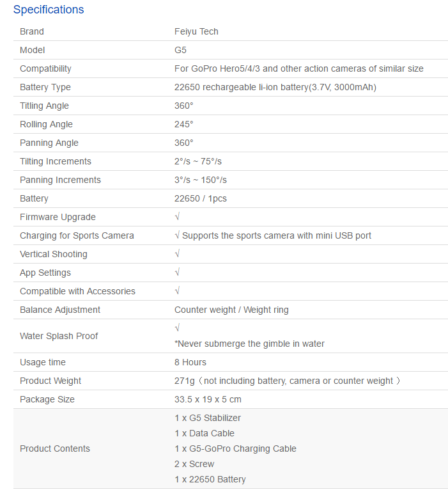Image resolution: width=448 pixels, height=492 pixels.
Task: Select the G5 model value
Action: (180, 50)
